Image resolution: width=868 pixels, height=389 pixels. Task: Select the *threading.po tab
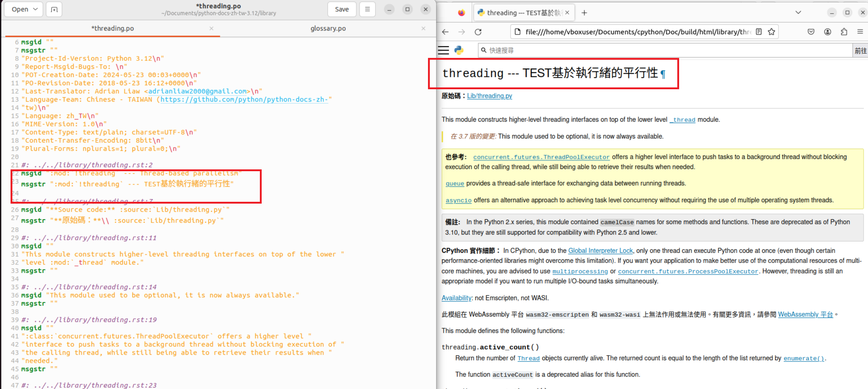click(x=112, y=28)
